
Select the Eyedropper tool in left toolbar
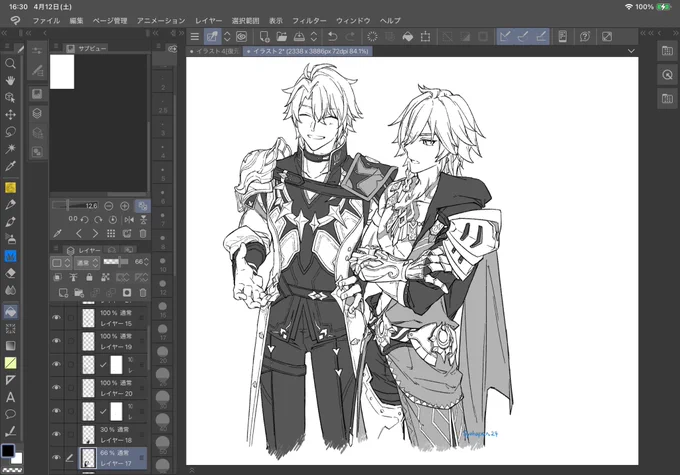pyautogui.click(x=10, y=166)
